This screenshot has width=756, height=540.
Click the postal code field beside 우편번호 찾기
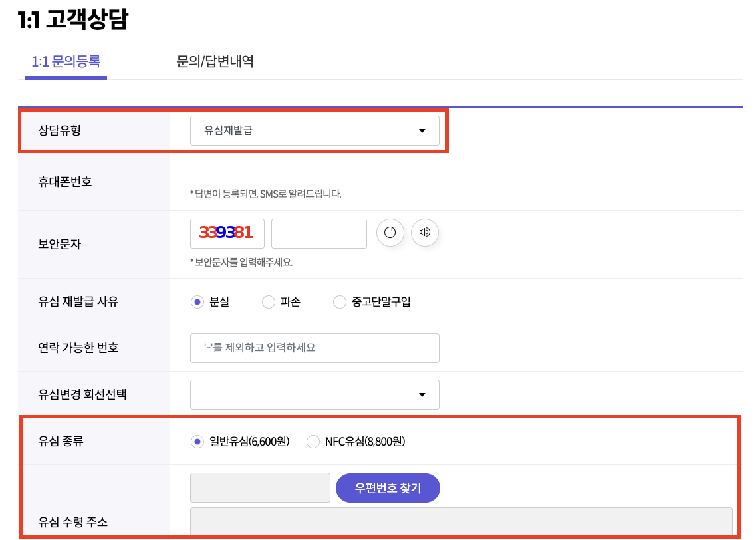[x=260, y=488]
